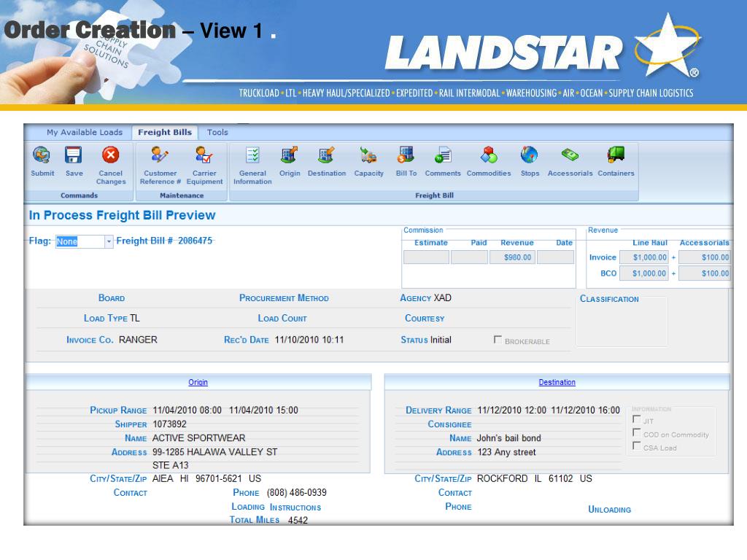Click the delivery range end 11/12/2010 16:00

(586, 411)
